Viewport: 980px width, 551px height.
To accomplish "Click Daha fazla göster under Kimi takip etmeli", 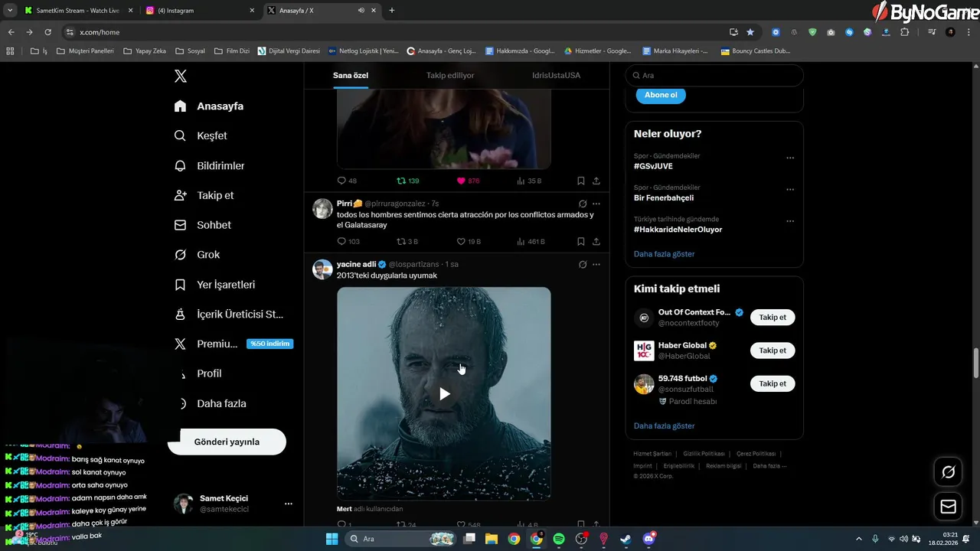I will (664, 425).
